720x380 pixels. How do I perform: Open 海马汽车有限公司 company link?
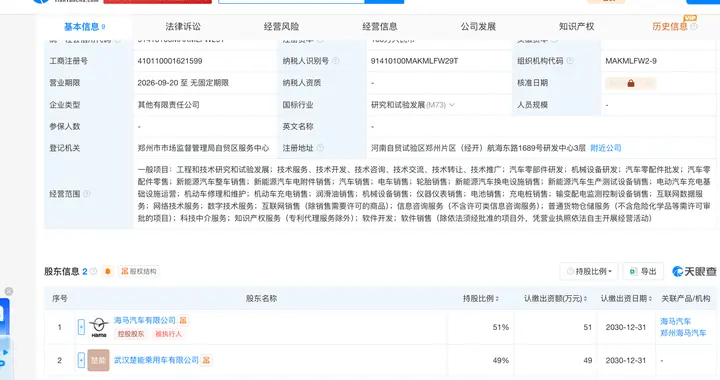point(145,320)
